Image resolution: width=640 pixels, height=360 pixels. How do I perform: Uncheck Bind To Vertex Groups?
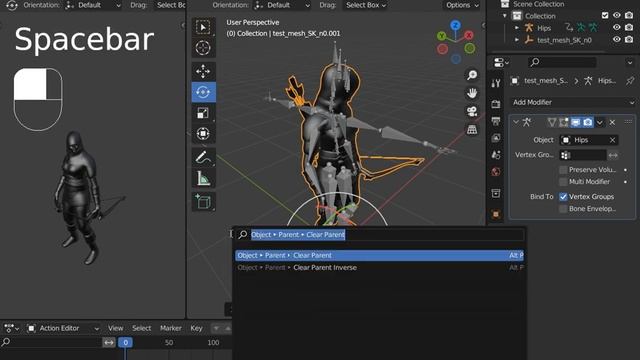point(563,197)
